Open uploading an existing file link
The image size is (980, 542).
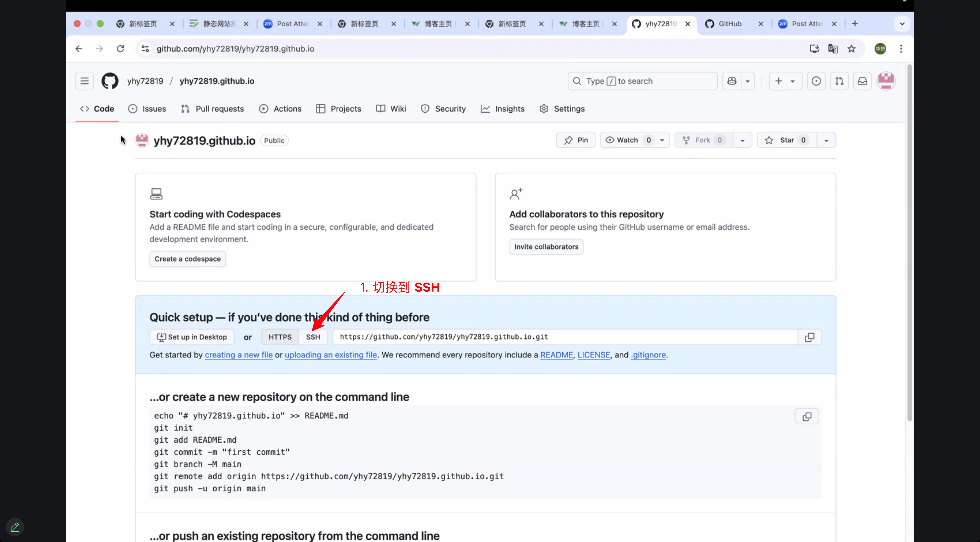point(331,355)
